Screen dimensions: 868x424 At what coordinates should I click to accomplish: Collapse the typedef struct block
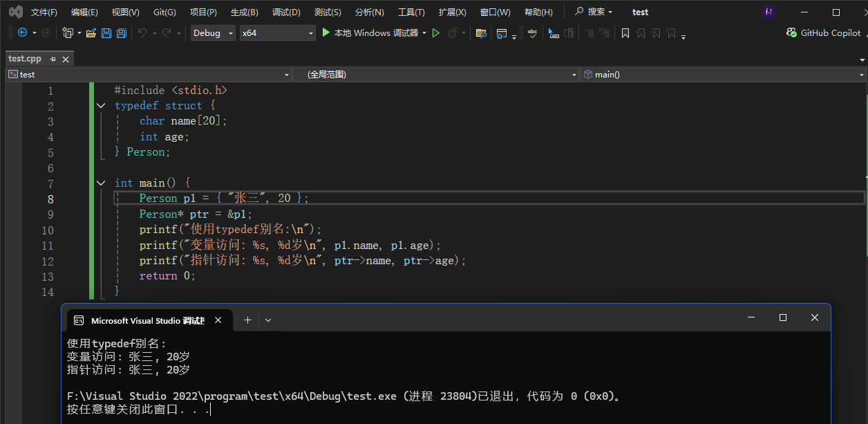(101, 106)
